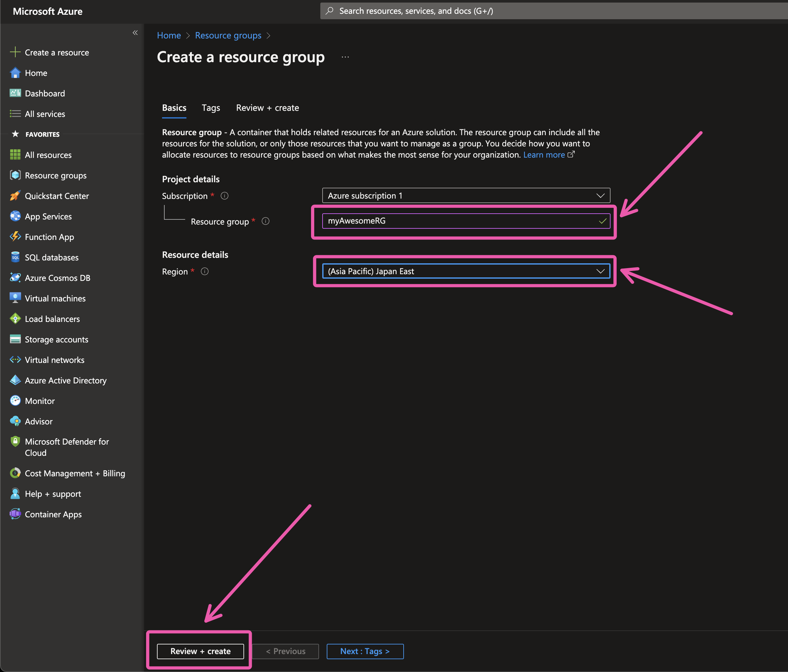This screenshot has height=672, width=788.
Task: Open Function App lightning icon
Action: pos(15,237)
